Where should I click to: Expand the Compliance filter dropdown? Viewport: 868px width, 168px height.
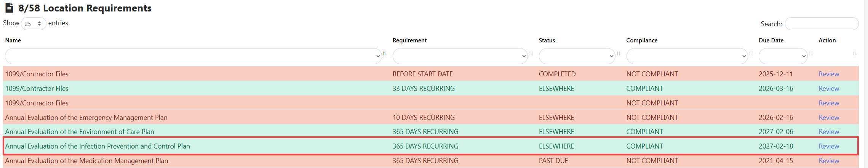click(x=687, y=56)
